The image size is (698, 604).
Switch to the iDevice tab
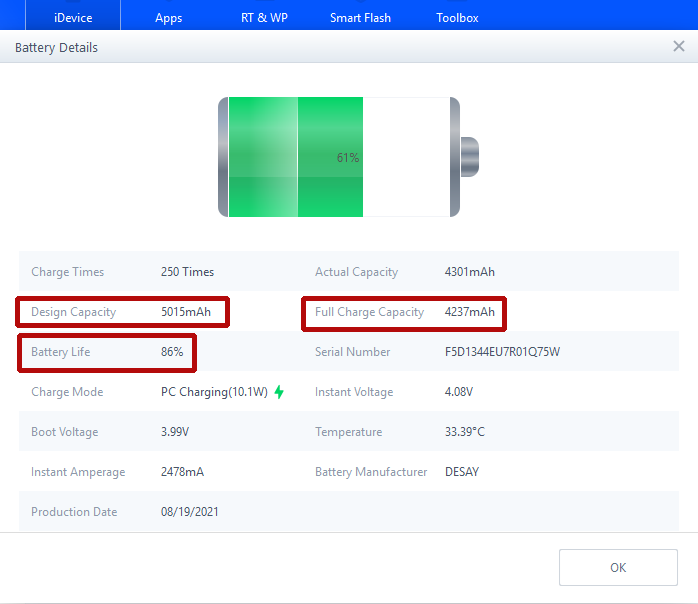pos(73,17)
